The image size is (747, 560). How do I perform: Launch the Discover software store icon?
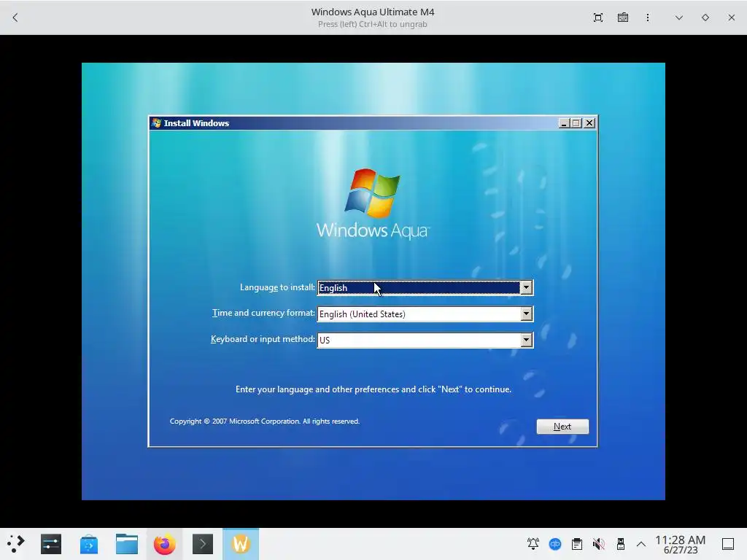tap(88, 544)
